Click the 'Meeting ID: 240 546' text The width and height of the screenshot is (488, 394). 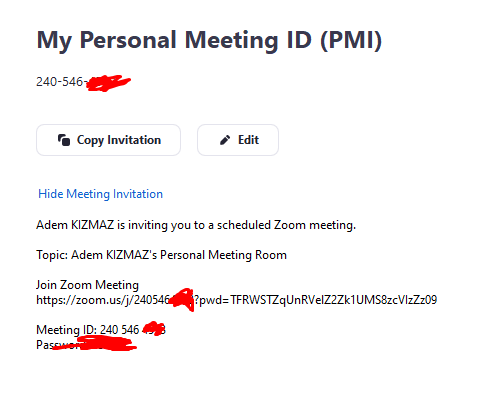[x=87, y=330]
